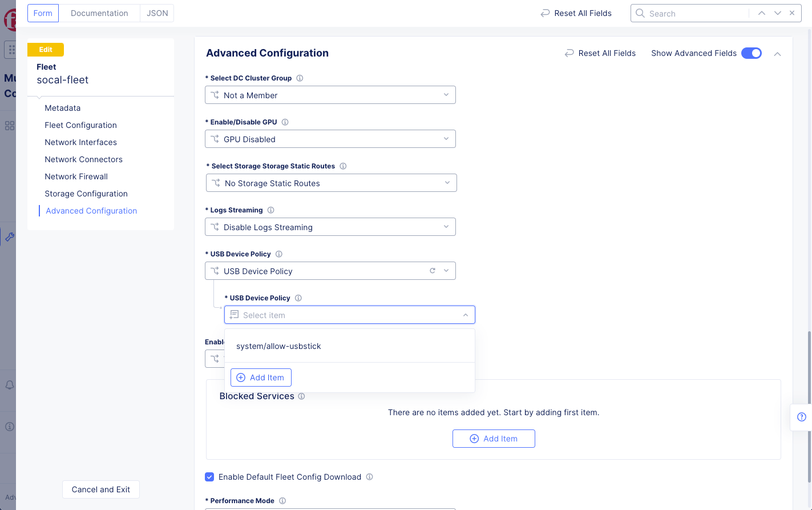Open the Disable Logs Streaming dropdown
This screenshot has height=510, width=812.
pos(330,227)
